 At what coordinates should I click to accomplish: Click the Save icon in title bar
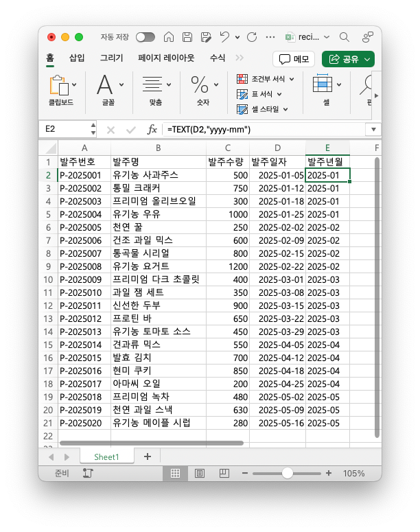187,37
